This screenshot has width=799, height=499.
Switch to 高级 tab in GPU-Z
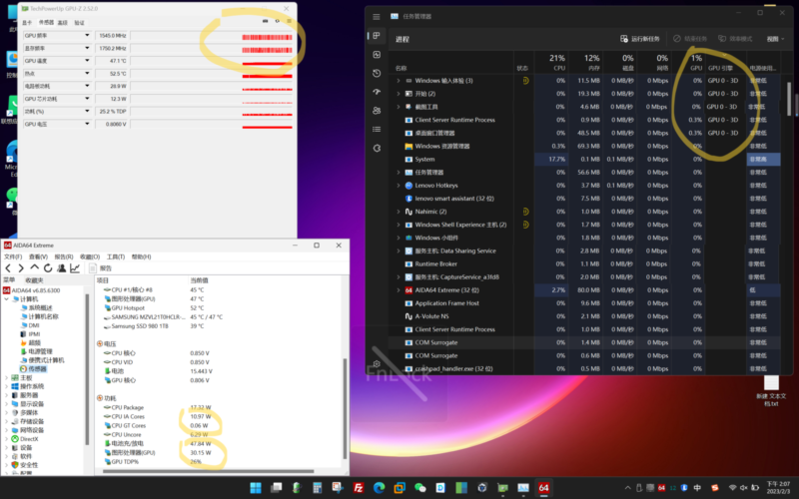pos(63,22)
